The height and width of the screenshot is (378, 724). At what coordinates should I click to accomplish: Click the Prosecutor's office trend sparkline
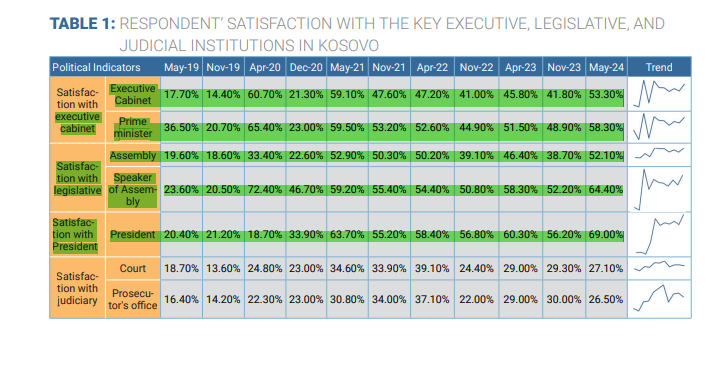pyautogui.click(x=659, y=298)
